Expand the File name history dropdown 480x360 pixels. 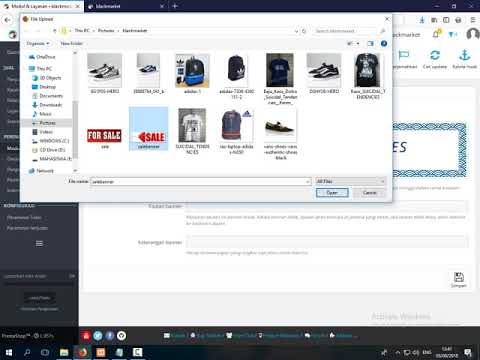[x=307, y=182]
